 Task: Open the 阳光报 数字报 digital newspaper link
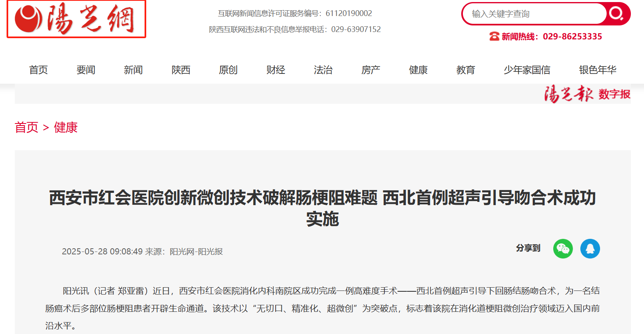(587, 94)
